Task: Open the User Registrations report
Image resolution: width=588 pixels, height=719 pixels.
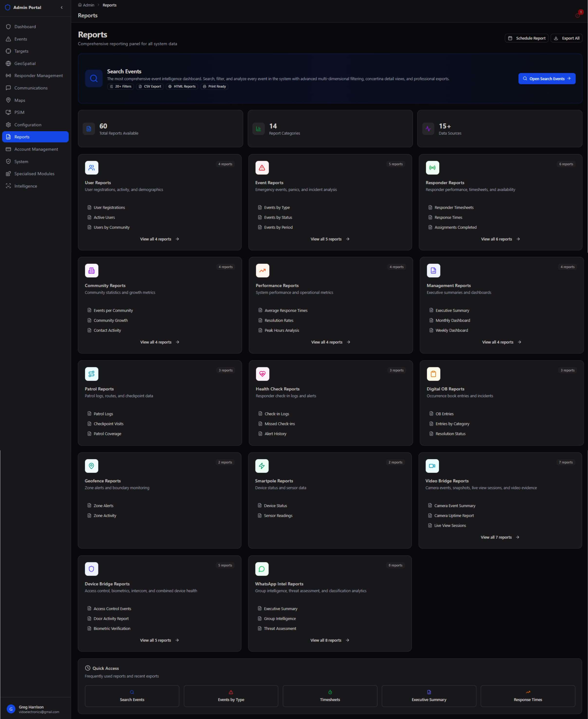Action: point(106,208)
